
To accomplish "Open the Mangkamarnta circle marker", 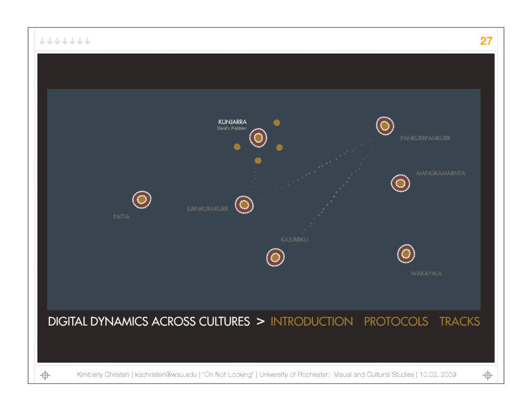I will click(x=401, y=183).
